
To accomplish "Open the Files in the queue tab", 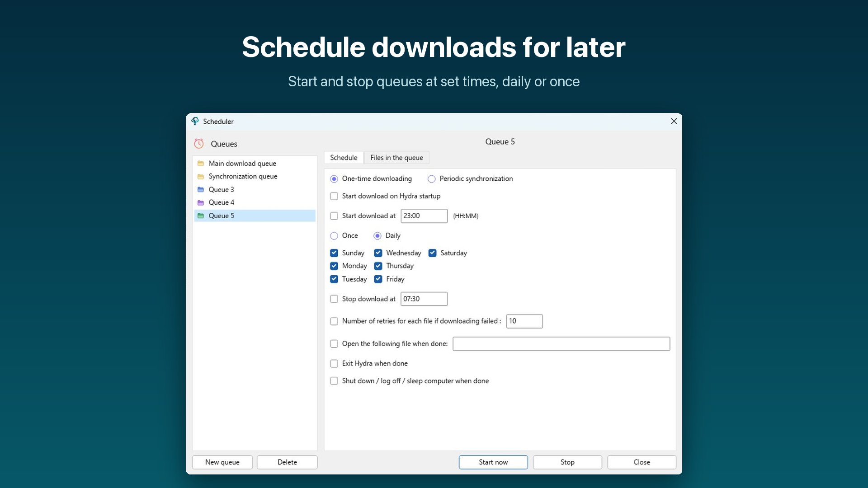I will pyautogui.click(x=397, y=158).
